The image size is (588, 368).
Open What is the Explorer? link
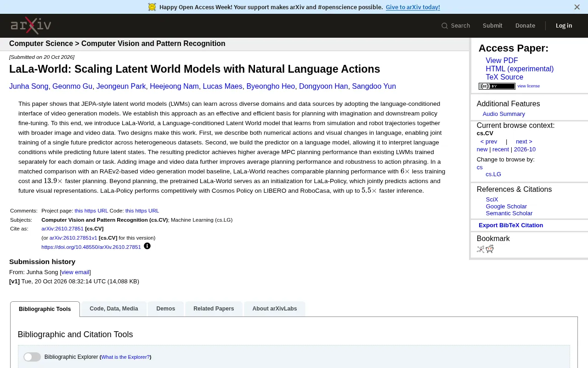coord(125,357)
